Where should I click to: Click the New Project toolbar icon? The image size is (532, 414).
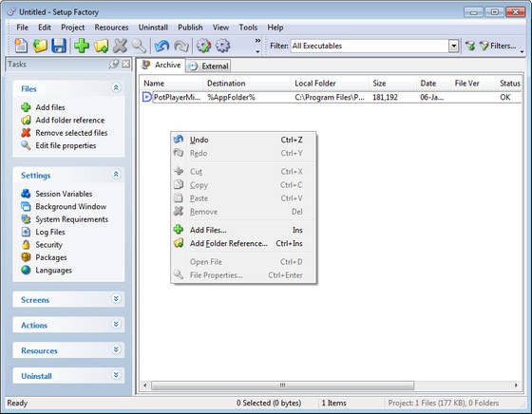21,46
